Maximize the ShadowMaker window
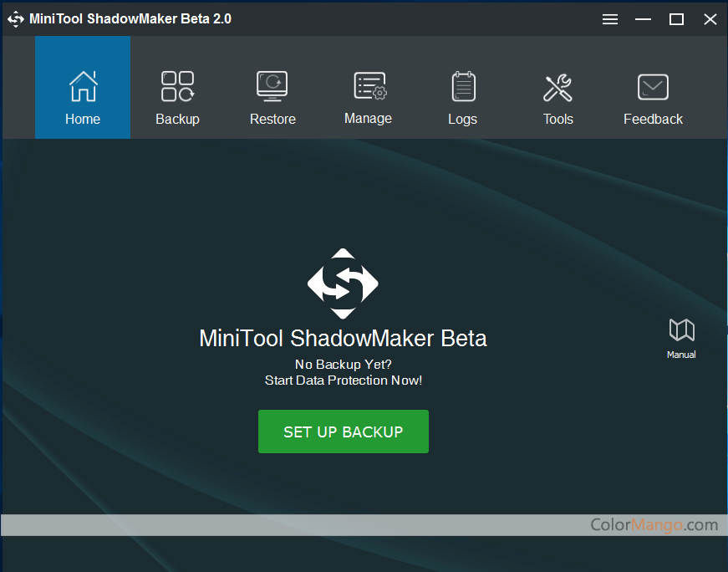Image resolution: width=728 pixels, height=572 pixels. [676, 19]
